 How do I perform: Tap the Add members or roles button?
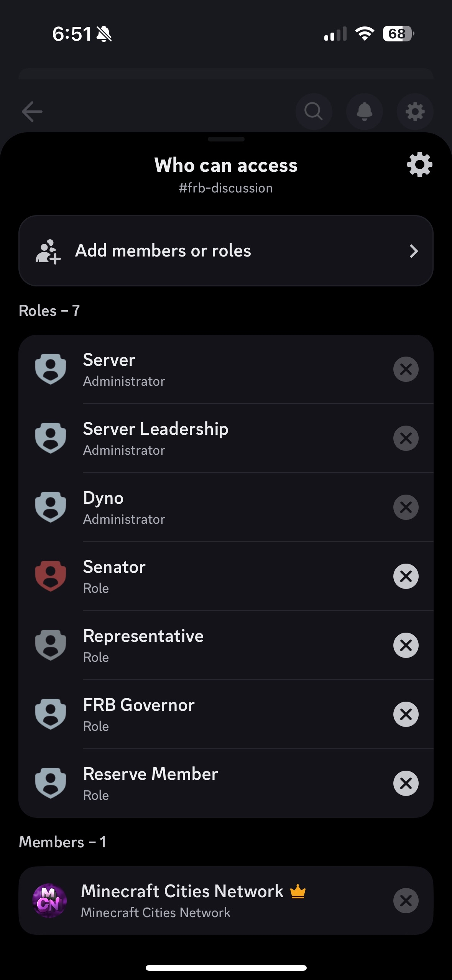[x=226, y=251]
